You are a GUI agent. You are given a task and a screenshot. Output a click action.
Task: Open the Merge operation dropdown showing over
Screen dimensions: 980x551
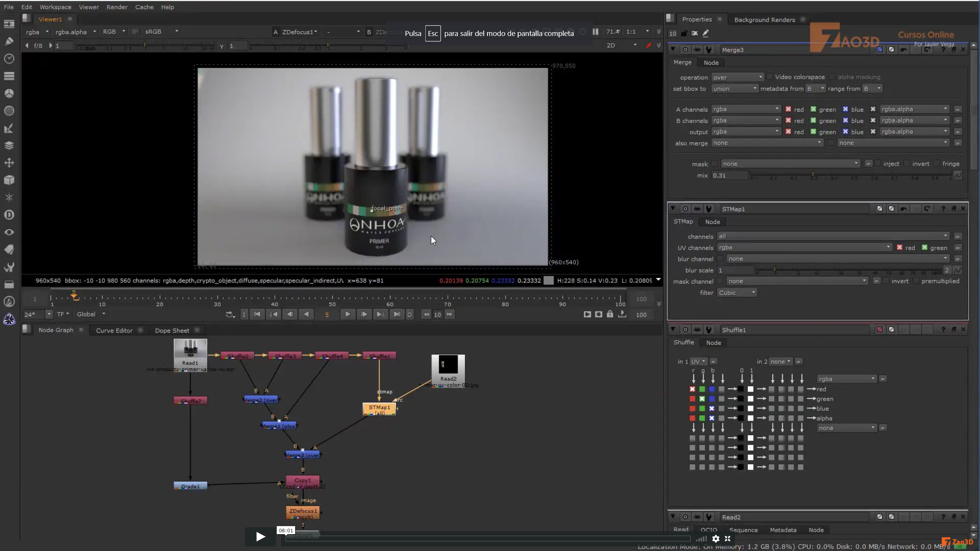pyautogui.click(x=738, y=77)
